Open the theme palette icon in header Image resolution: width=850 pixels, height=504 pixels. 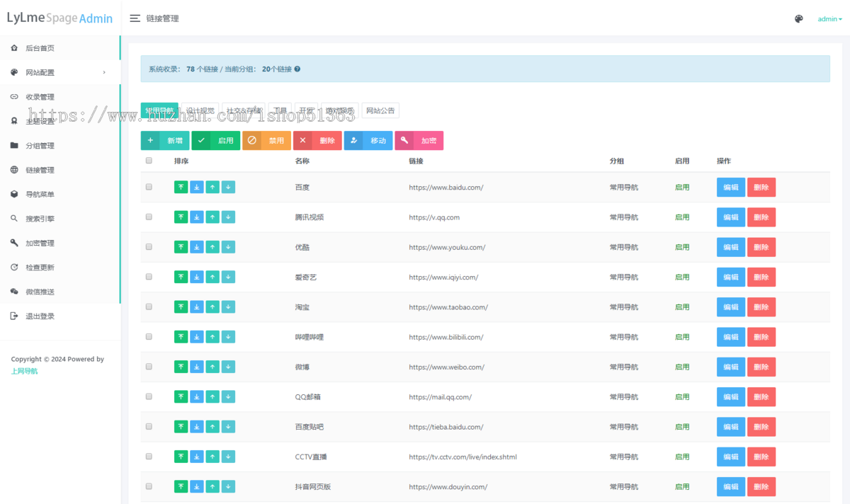point(799,19)
